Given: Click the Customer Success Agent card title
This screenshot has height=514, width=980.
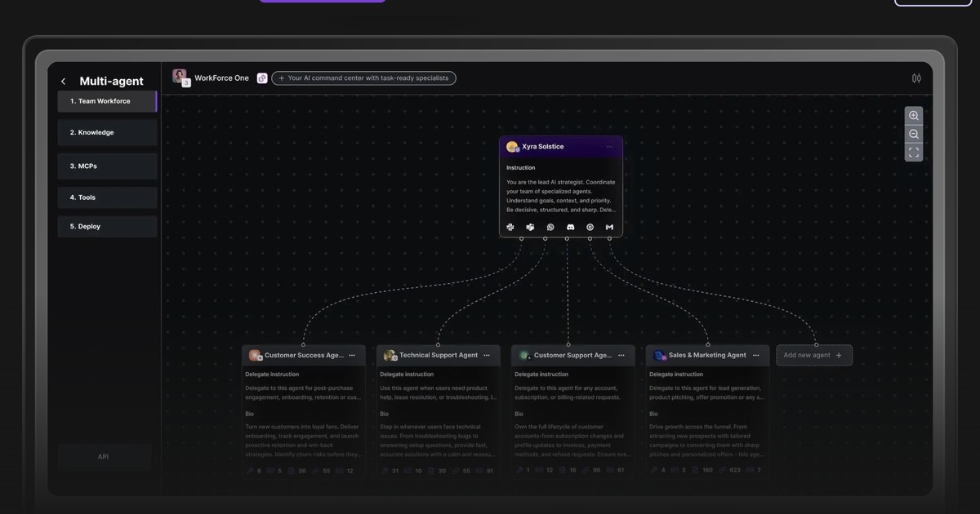Looking at the screenshot, I should [x=304, y=356].
